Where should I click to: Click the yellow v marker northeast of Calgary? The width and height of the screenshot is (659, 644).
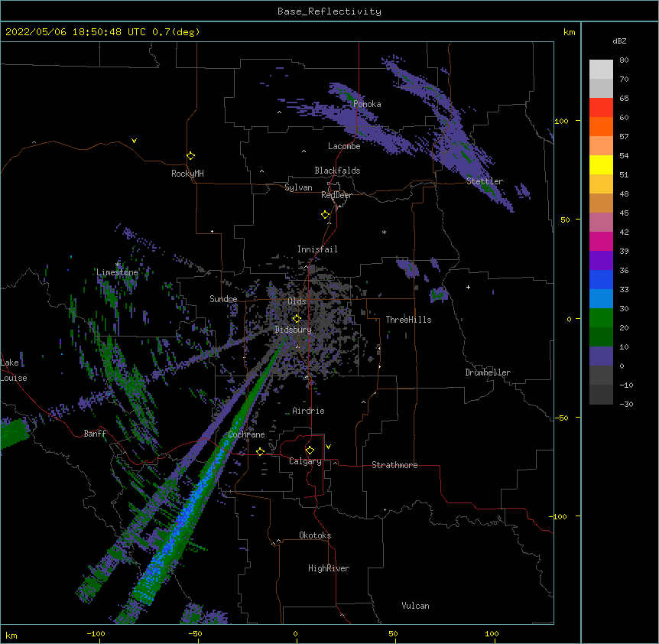coord(328,447)
